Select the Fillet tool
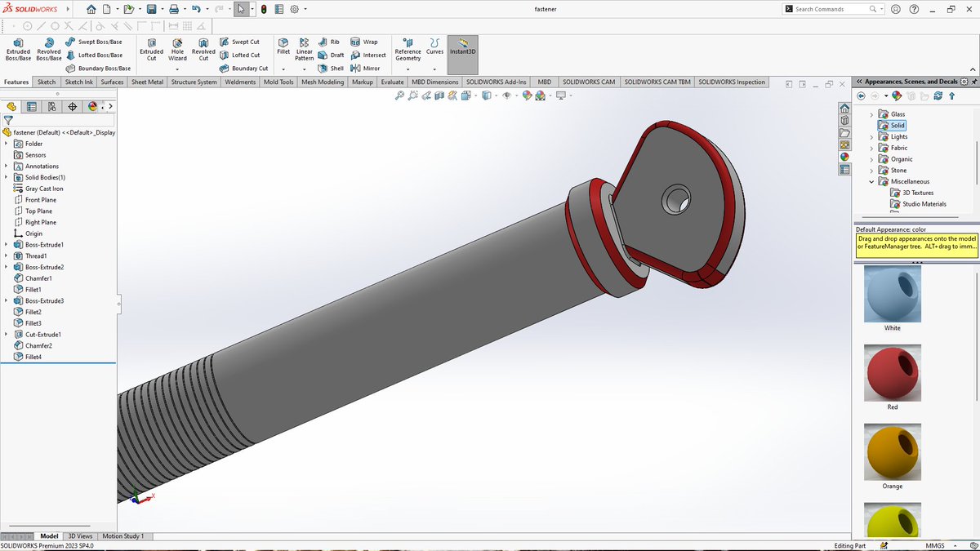Viewport: 980px width, 551px height. tap(283, 46)
